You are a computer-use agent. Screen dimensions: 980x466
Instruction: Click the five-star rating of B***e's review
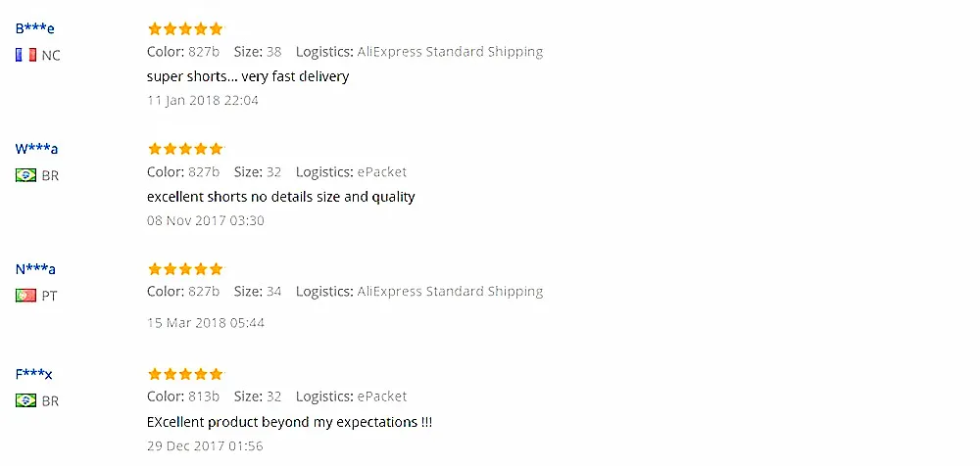coord(185,28)
